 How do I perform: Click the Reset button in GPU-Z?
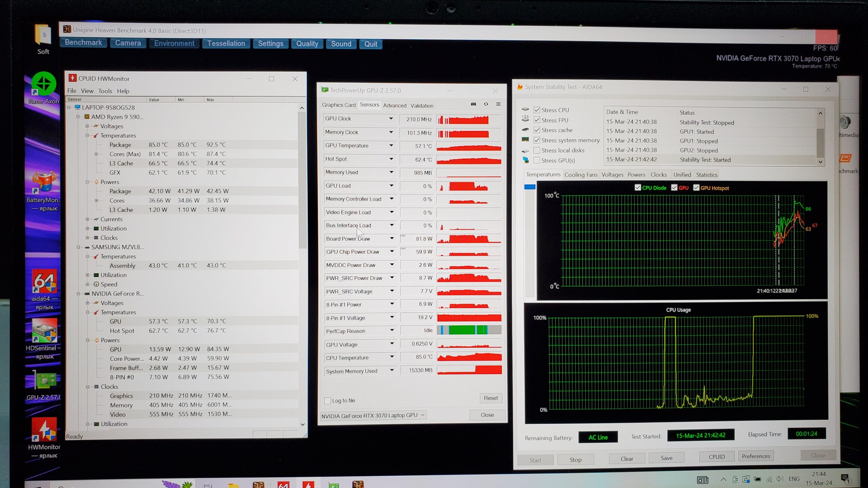[x=491, y=398]
